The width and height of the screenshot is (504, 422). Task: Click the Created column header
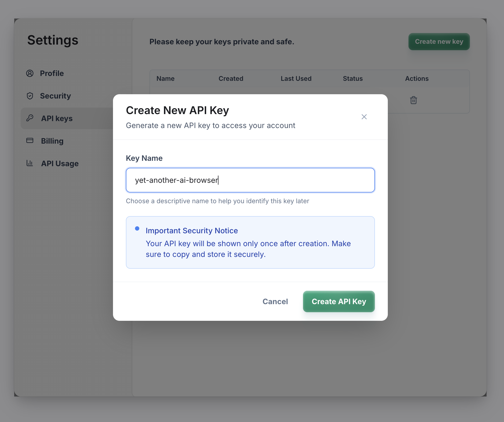pyautogui.click(x=231, y=78)
